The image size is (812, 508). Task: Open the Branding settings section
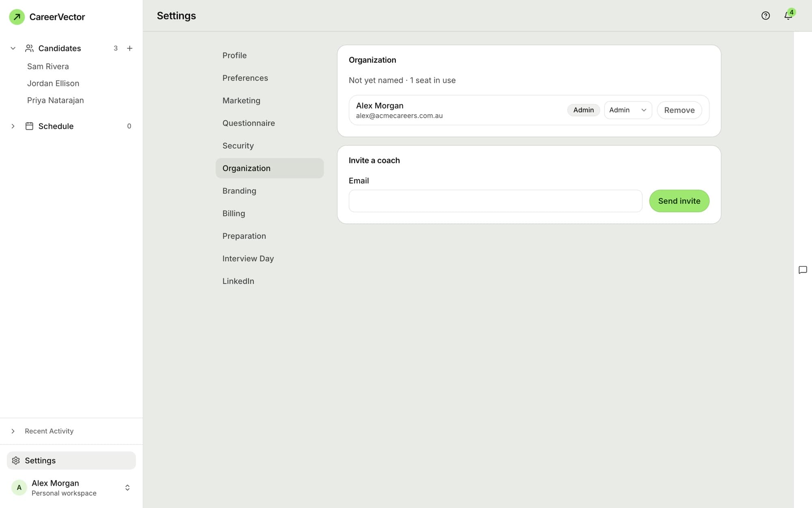(270, 191)
